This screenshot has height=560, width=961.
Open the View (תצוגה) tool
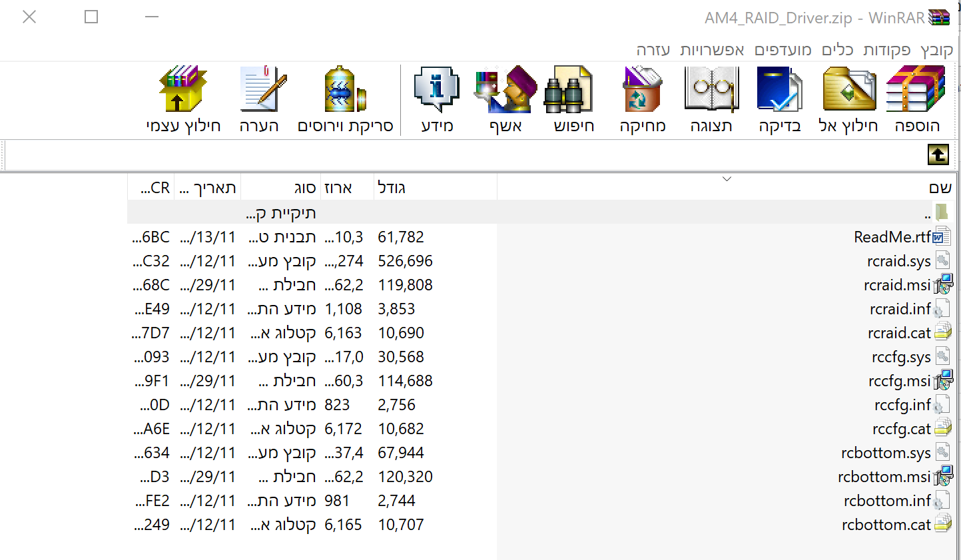coord(711,100)
